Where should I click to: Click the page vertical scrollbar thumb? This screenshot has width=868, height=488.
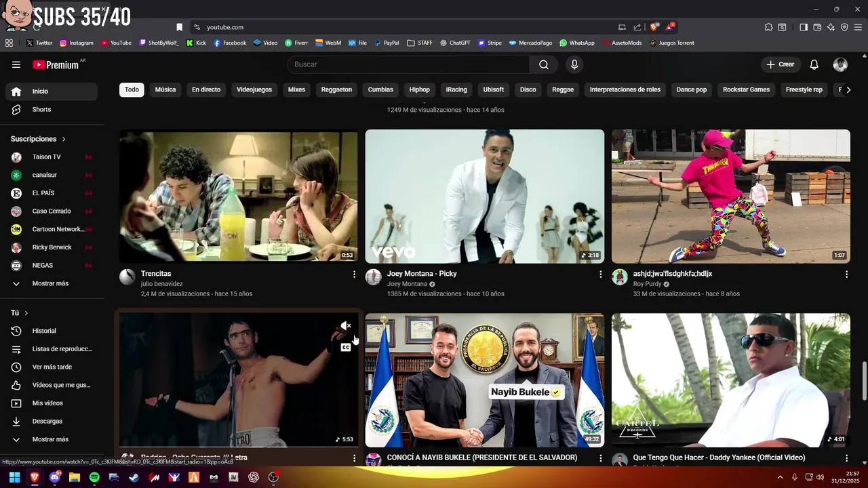click(x=864, y=382)
